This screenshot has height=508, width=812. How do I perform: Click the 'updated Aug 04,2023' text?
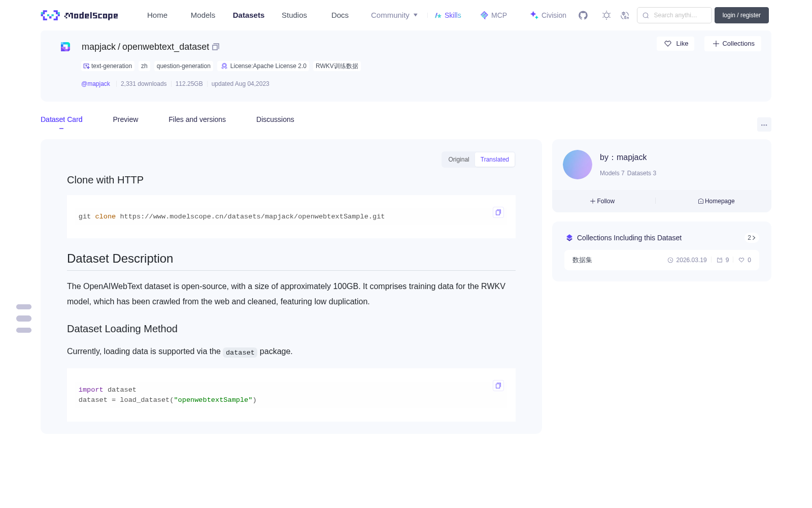pyautogui.click(x=240, y=84)
